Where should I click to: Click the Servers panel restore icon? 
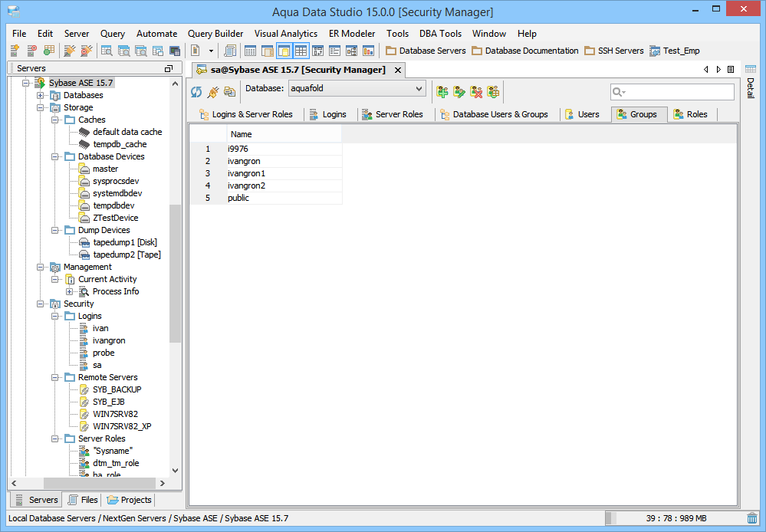169,68
